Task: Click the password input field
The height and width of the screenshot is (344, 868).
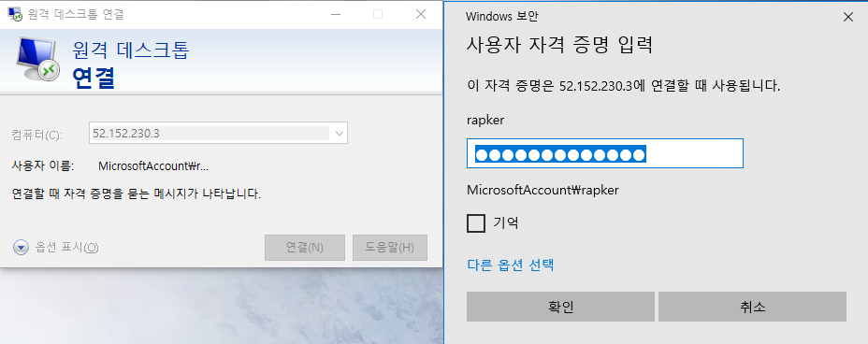Action: coord(605,153)
